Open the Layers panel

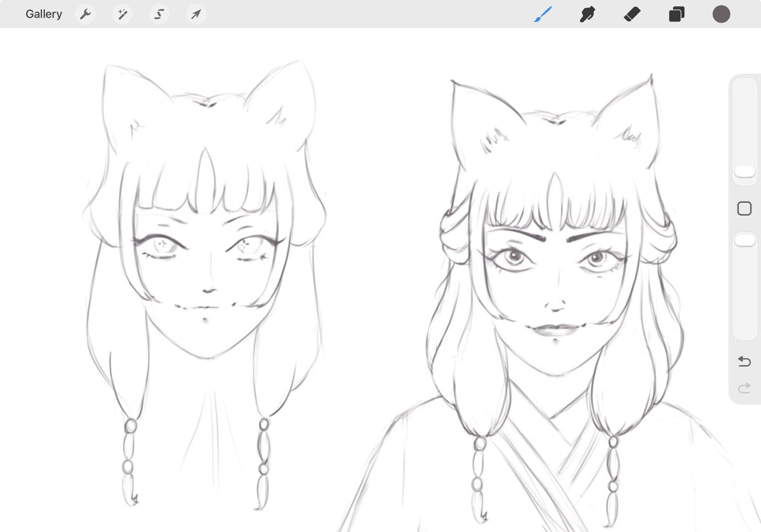(x=677, y=14)
